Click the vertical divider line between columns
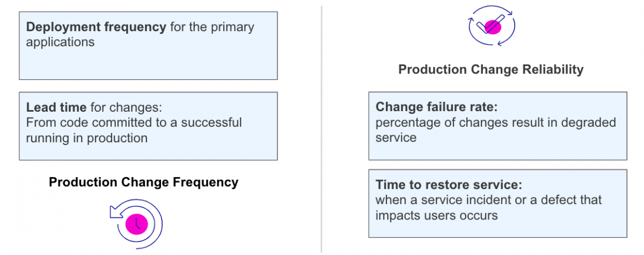This screenshot has height=255, width=644. [x=321, y=129]
